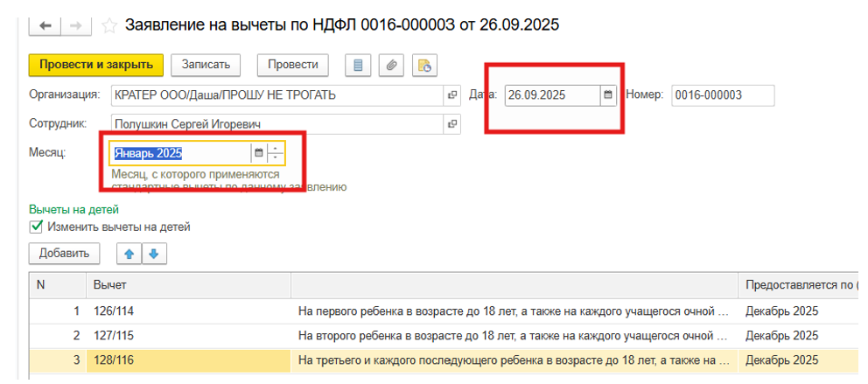Open calendar picker for Дата field
This screenshot has height=384, width=868.
pyautogui.click(x=608, y=95)
